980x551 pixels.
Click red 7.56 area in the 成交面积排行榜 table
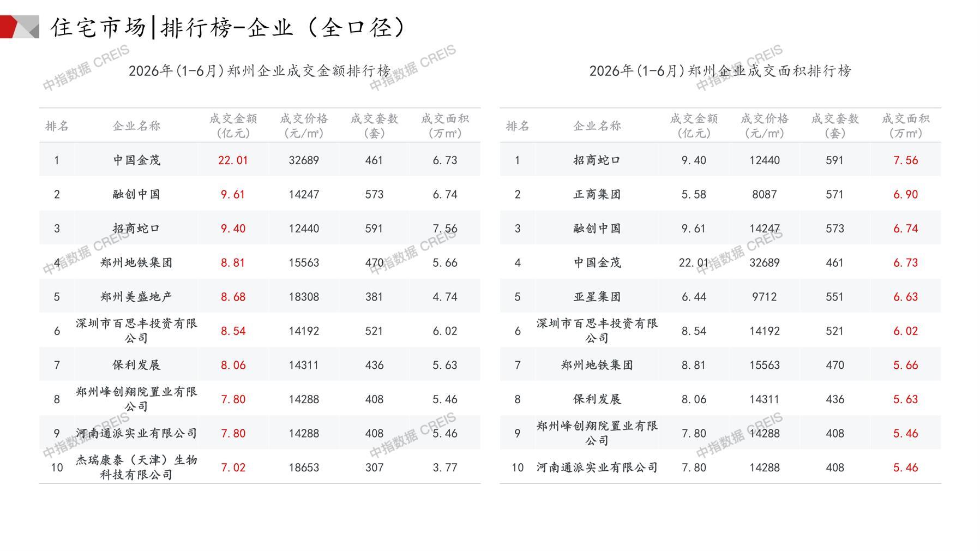click(x=906, y=160)
